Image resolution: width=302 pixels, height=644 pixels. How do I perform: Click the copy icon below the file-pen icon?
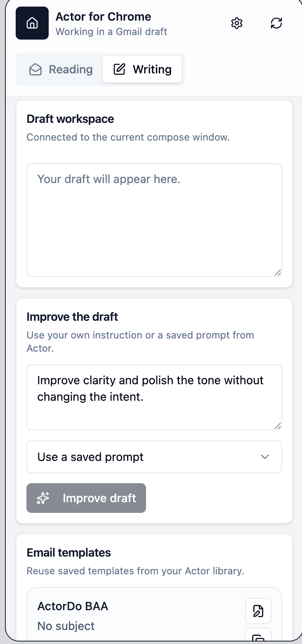click(x=258, y=637)
